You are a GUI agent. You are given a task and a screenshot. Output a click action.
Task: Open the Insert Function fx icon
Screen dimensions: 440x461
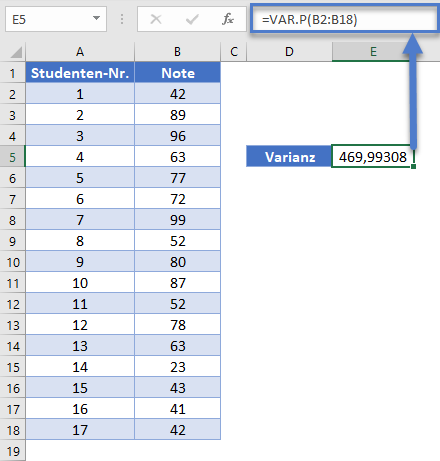[228, 19]
